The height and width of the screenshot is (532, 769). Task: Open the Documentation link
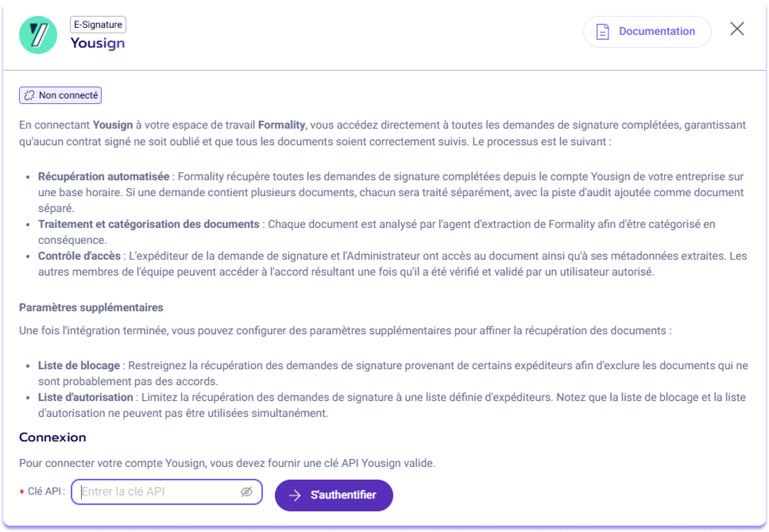click(x=657, y=31)
